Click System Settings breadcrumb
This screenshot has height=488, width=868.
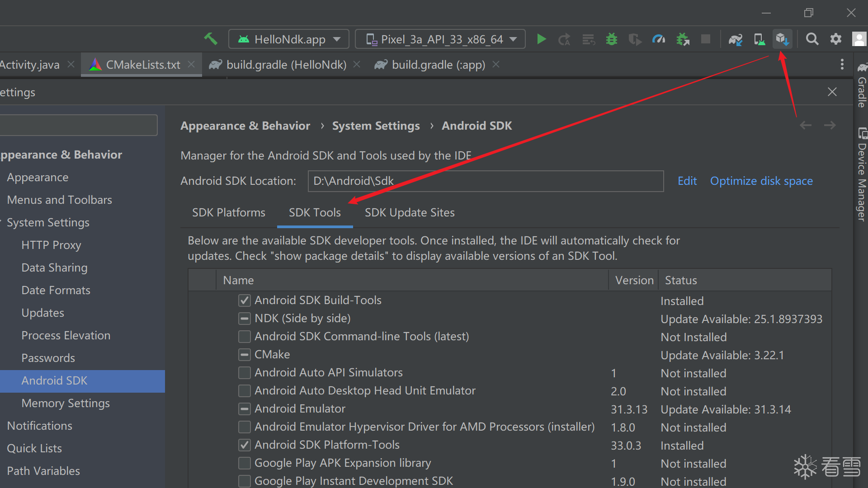(376, 126)
